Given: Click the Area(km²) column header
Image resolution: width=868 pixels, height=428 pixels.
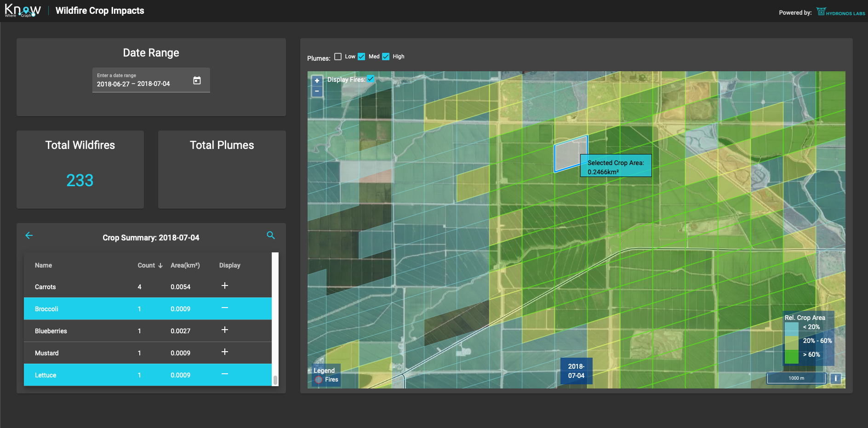Looking at the screenshot, I should pyautogui.click(x=185, y=265).
